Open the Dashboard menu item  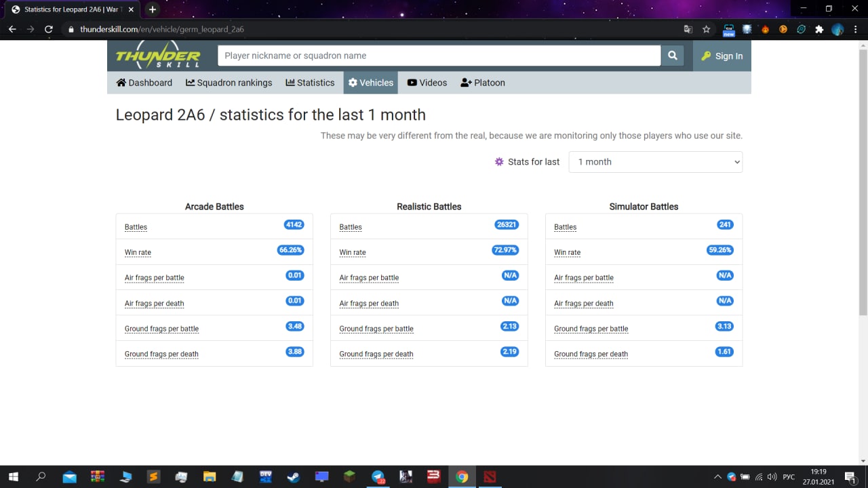pyautogui.click(x=144, y=83)
